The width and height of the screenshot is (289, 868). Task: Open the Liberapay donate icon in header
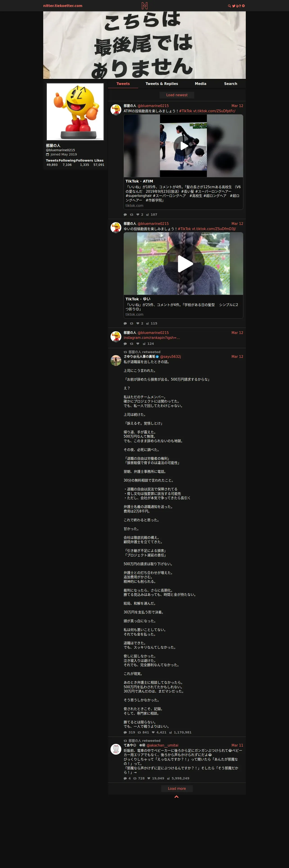(237, 6)
